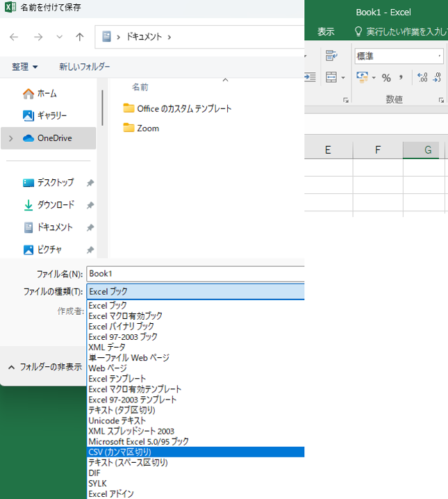Collapse folders via フォルダーの非表示
Viewport: 448px width, 499px height.
click(45, 367)
